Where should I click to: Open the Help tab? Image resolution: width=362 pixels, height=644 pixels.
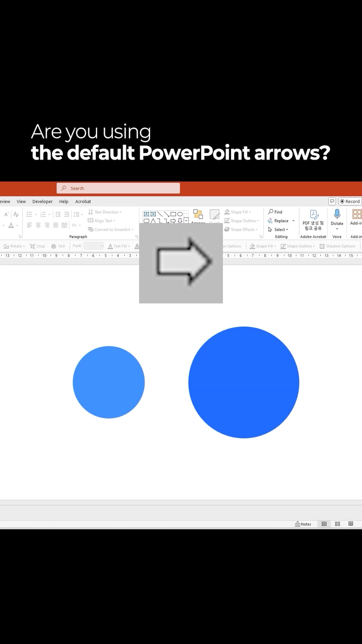[64, 202]
